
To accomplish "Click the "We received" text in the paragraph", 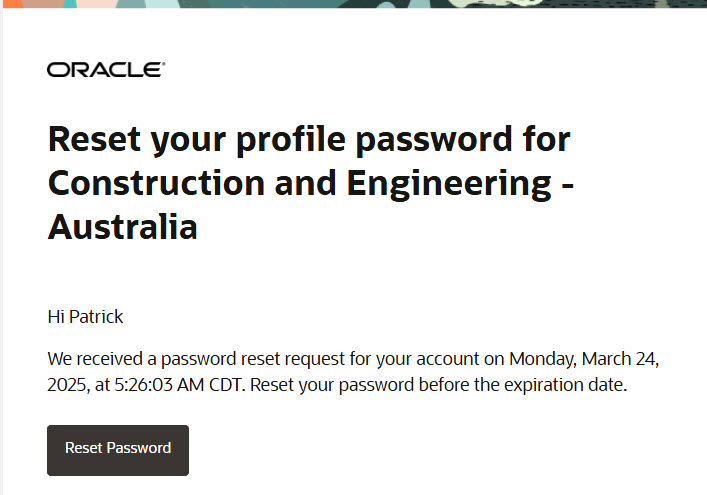I will (x=95, y=359).
